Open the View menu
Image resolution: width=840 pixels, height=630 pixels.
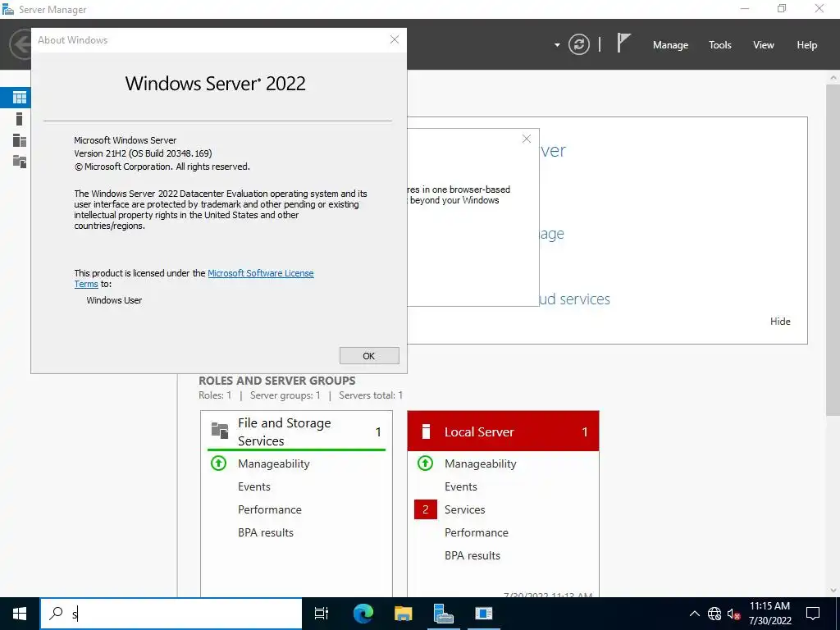tap(764, 45)
